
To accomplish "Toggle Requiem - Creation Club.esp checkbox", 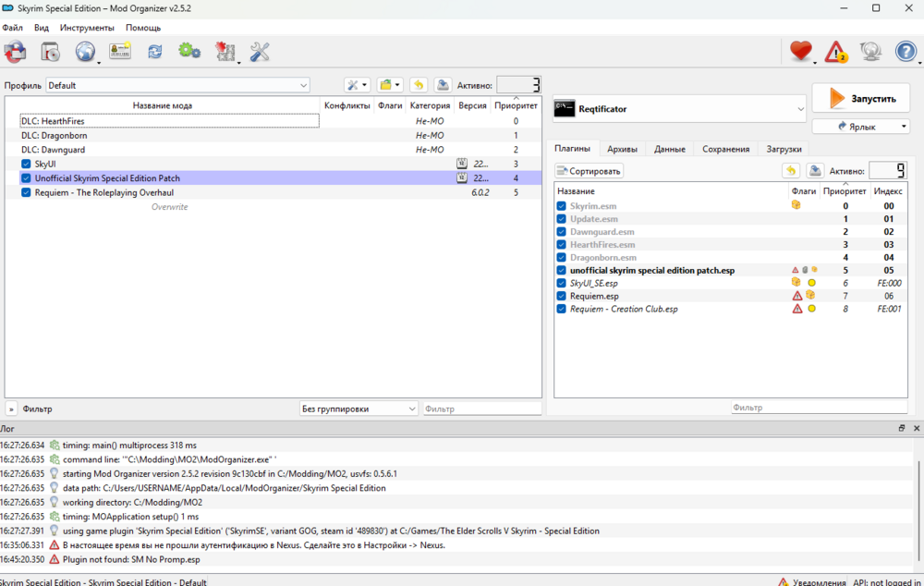I will (x=561, y=309).
